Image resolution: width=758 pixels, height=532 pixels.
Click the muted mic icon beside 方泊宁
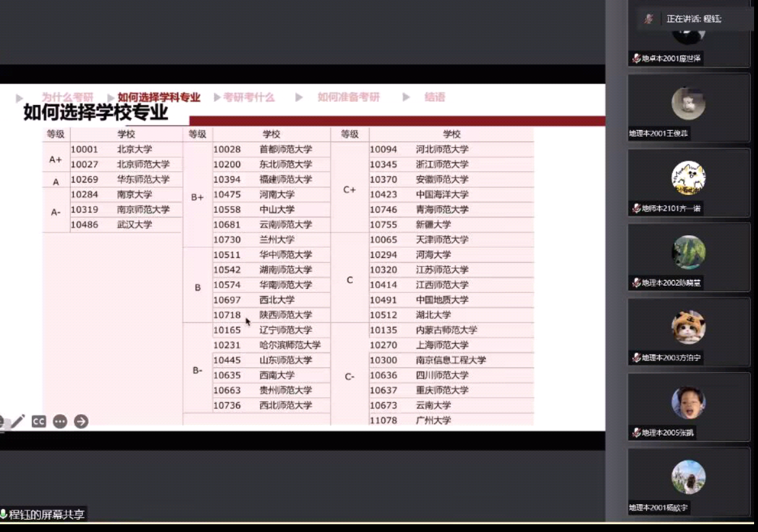click(x=636, y=358)
